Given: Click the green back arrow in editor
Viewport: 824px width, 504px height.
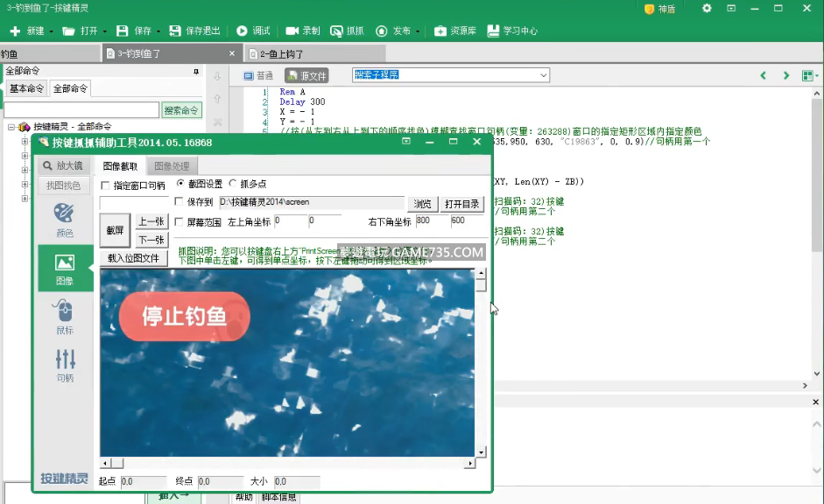Looking at the screenshot, I should [764, 75].
